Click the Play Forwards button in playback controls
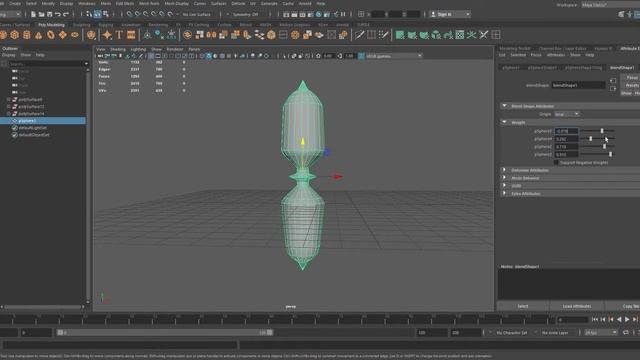640x360 pixels. 627,320
